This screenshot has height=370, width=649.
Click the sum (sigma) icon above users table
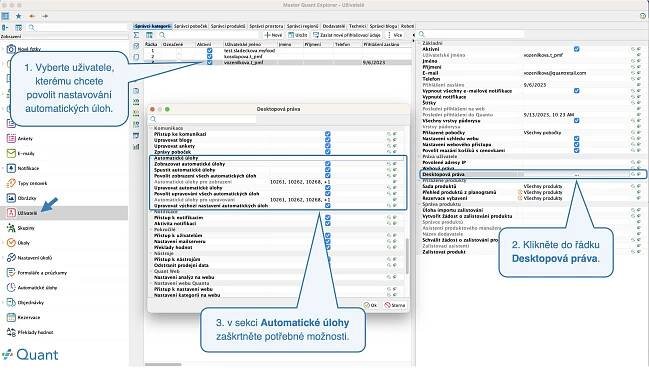pos(137,35)
